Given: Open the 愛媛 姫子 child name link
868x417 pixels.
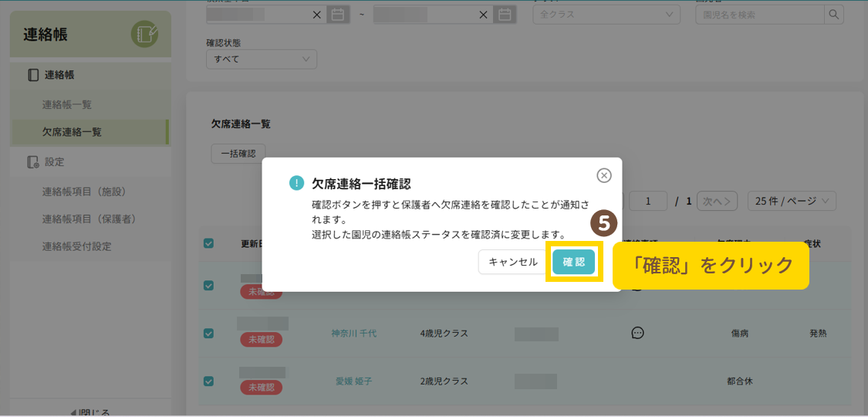Looking at the screenshot, I should pyautogui.click(x=353, y=381).
